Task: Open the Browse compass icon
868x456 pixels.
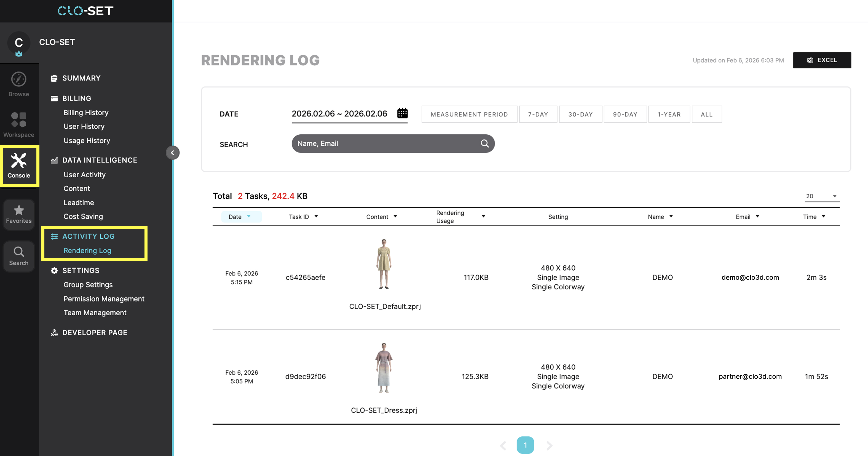Action: 18,79
